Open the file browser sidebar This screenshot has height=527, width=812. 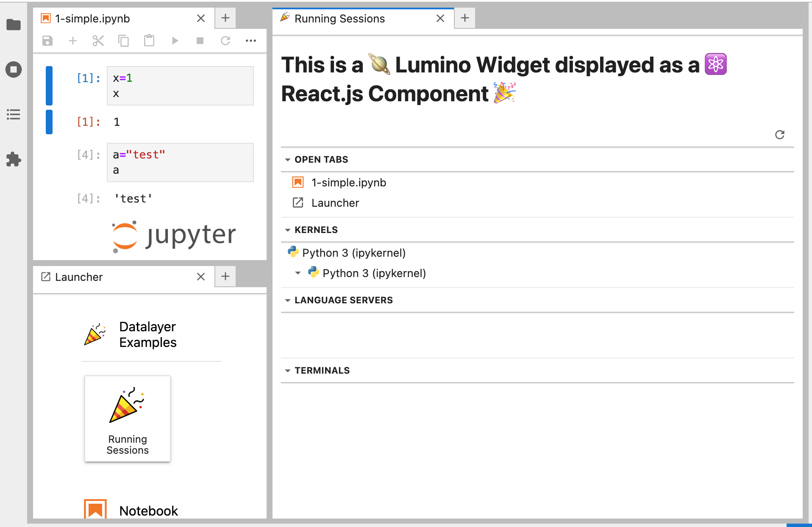(14, 25)
